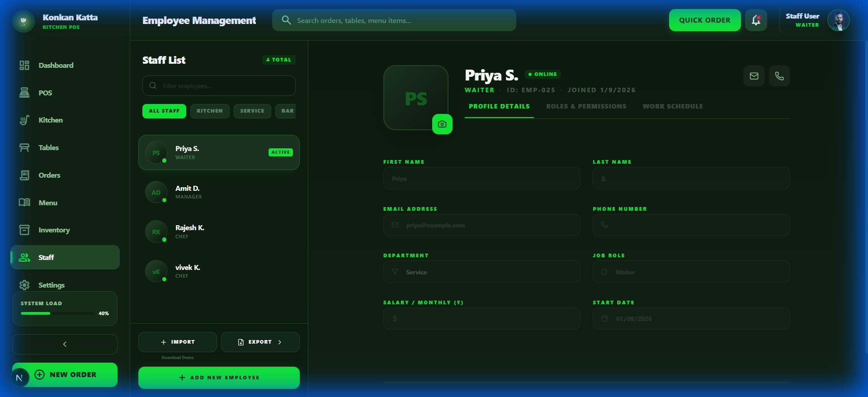Click the Staff User profile avatar
Image resolution: width=868 pixels, height=397 pixels.
point(839,20)
